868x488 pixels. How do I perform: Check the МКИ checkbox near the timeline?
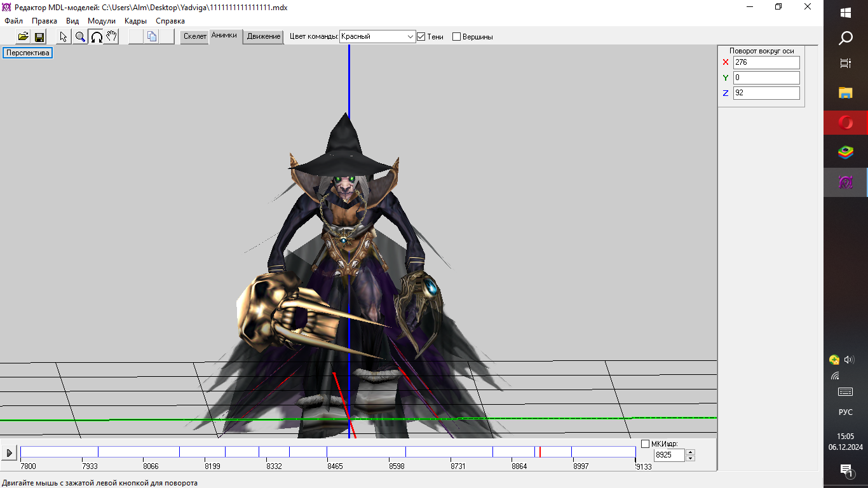tap(646, 444)
